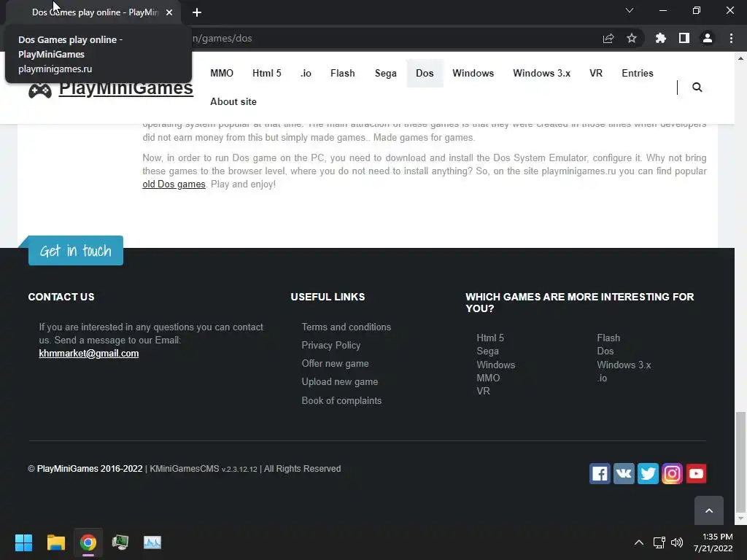Open the taskbar graph monitor app

coord(152,542)
